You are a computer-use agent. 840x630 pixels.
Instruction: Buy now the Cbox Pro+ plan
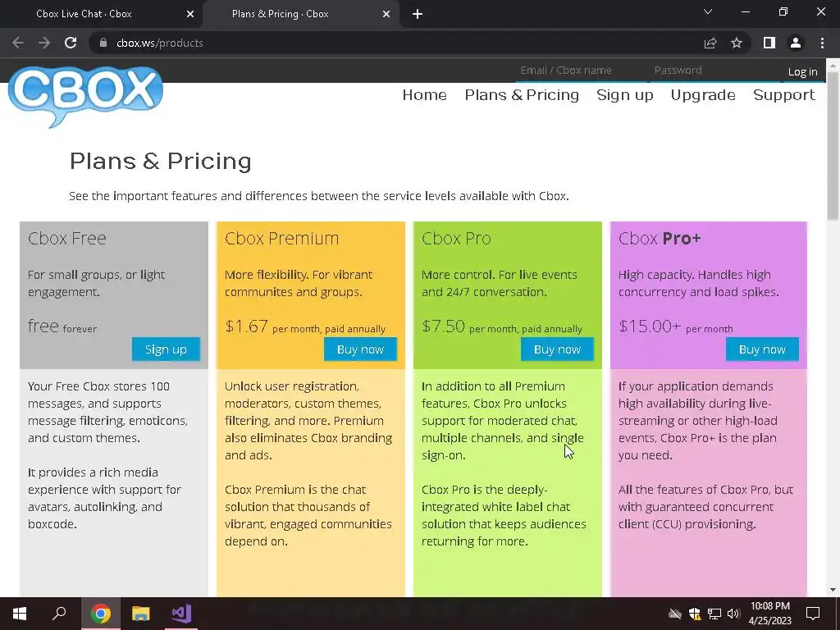(762, 349)
